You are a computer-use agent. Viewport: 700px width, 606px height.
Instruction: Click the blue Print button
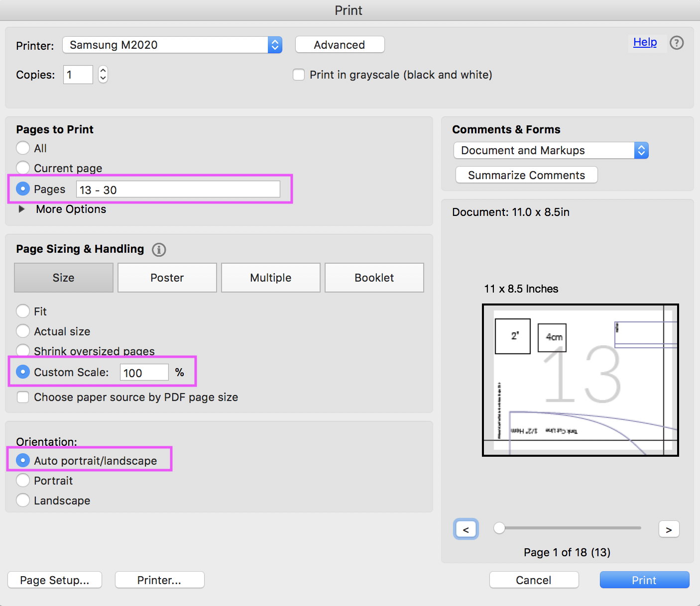click(644, 580)
